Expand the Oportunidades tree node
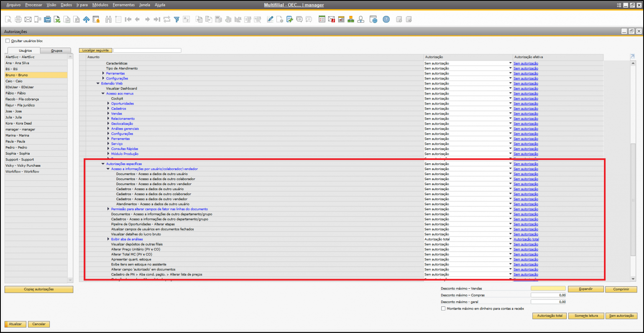This screenshot has height=333, width=644. [108, 104]
